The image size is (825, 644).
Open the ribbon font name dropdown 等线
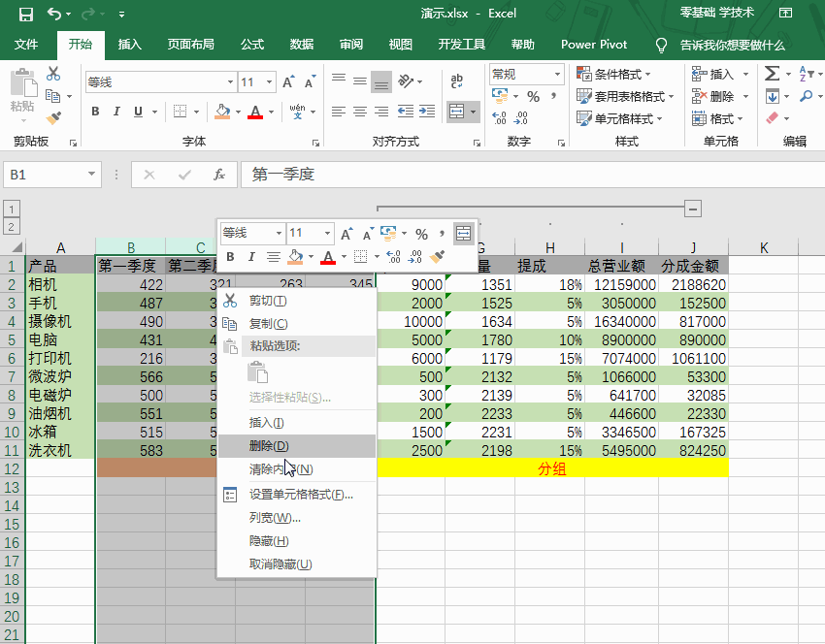(x=230, y=82)
